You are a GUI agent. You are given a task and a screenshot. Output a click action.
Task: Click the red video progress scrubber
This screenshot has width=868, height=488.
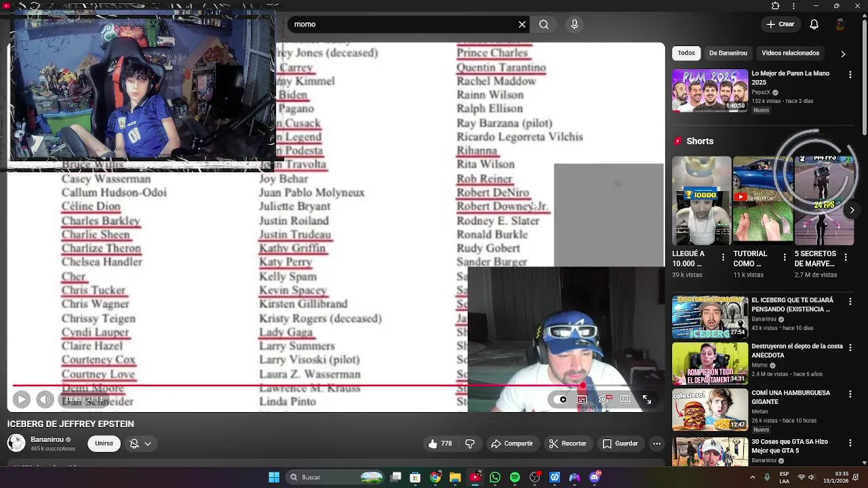583,386
